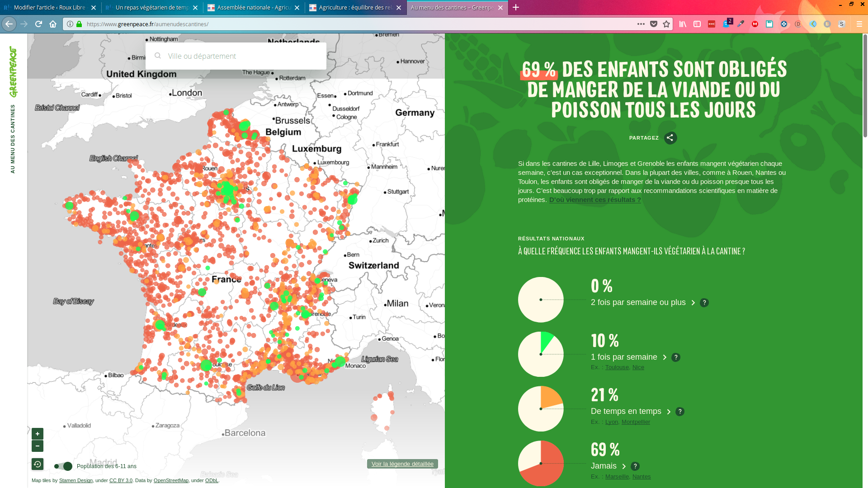Follow the Montpellier example link
Image resolution: width=868 pixels, height=488 pixels.
tap(636, 422)
